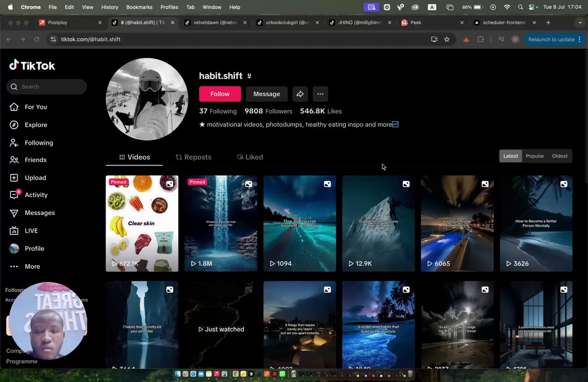Open the three-dot profile options menu

320,94
